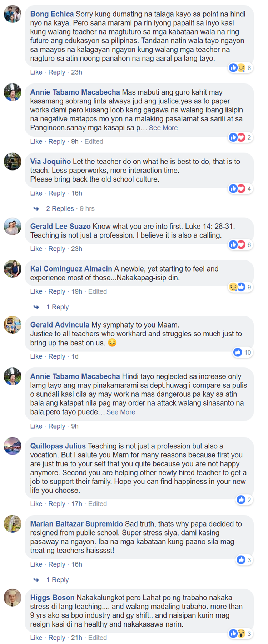Click See More on Annie's second comment about increase
Screen dimensions: 268x644
[x=121, y=412]
